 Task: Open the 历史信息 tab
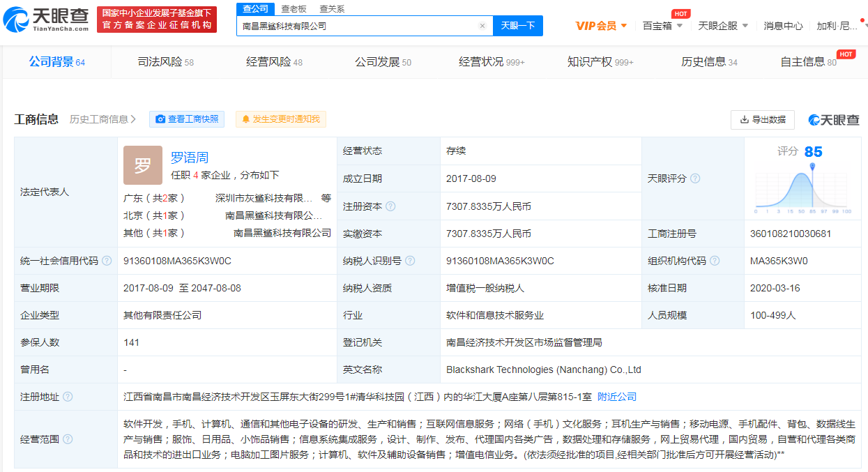pos(709,62)
